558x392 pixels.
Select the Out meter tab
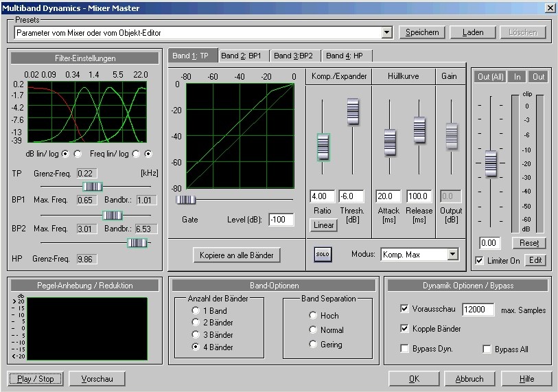[538, 77]
